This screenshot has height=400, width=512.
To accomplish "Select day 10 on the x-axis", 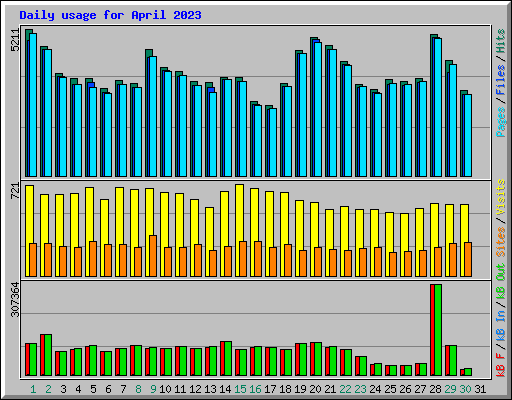I will 165,389.
